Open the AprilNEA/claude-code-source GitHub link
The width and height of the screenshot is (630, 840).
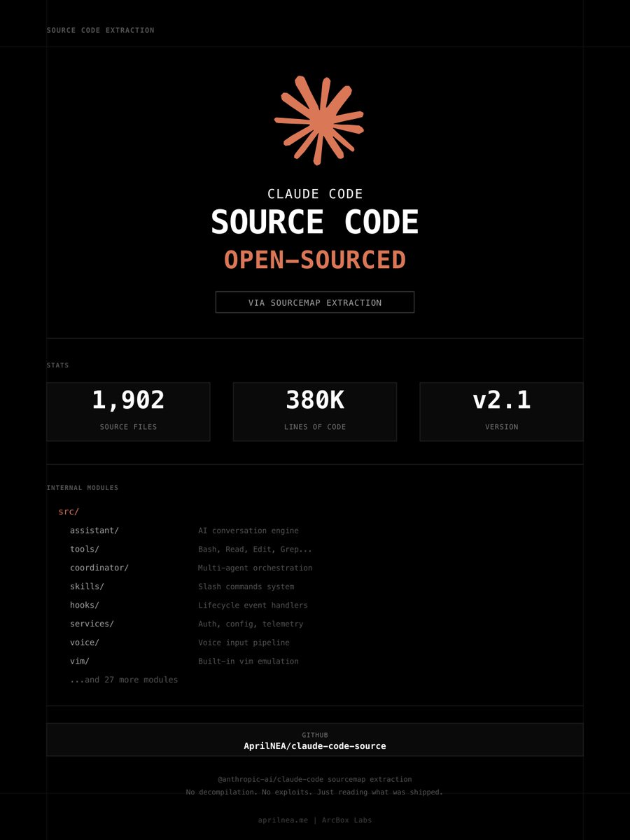(315, 746)
